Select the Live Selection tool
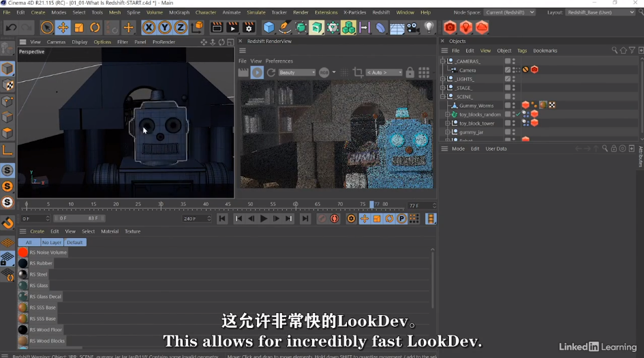Viewport: 644px width, 358px height. pos(47,27)
